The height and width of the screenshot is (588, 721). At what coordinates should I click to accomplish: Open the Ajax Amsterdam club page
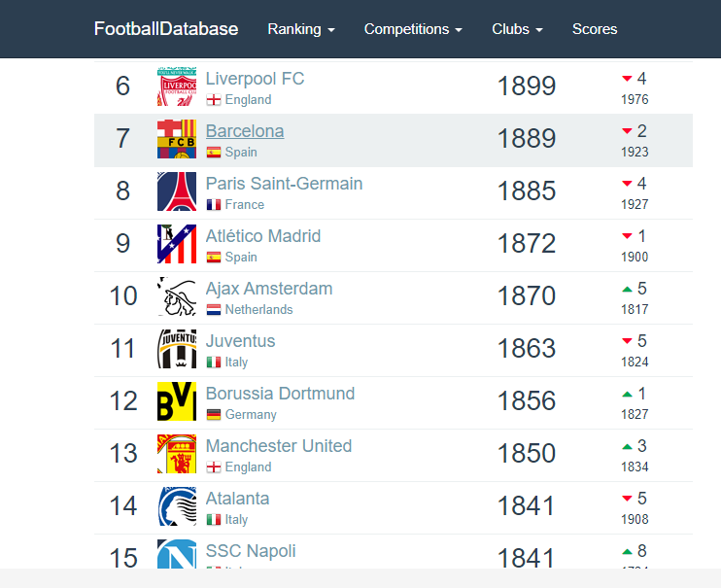coord(269,289)
